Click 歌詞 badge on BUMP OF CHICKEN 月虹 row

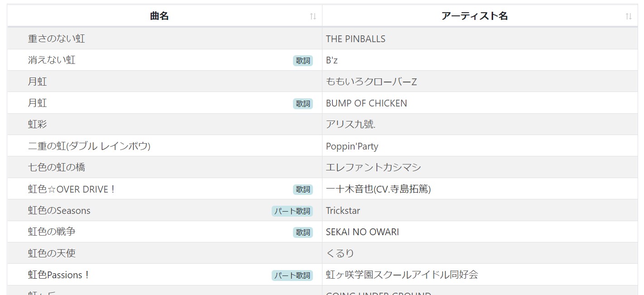tap(303, 104)
